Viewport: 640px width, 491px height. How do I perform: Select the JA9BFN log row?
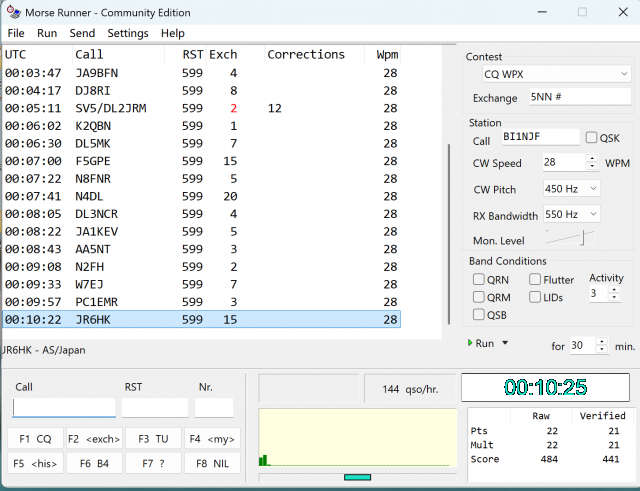tap(202, 73)
